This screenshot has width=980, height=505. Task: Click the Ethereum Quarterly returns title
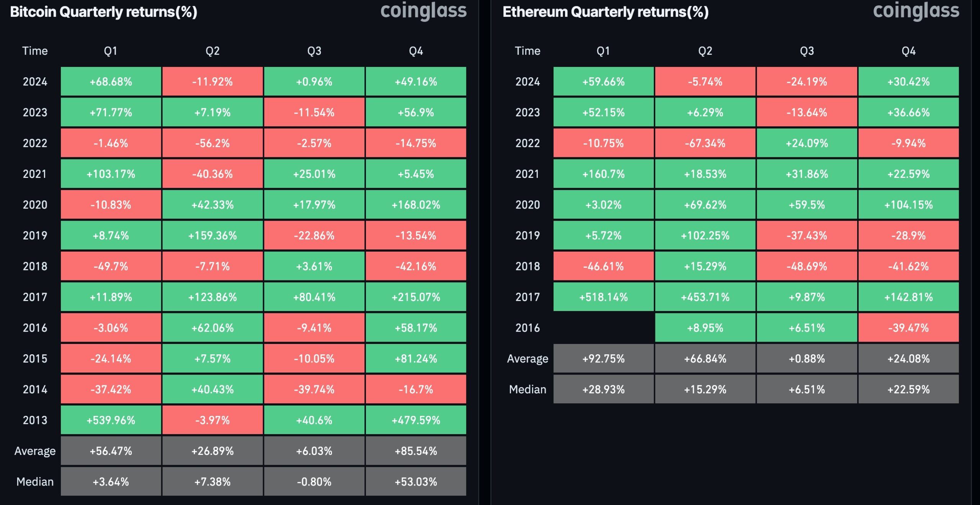(x=605, y=12)
